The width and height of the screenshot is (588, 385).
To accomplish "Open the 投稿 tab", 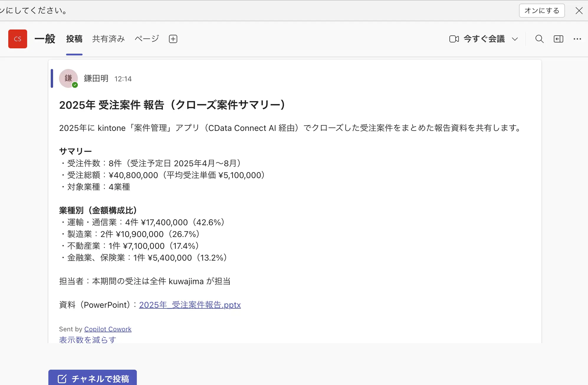I will 74,39.
